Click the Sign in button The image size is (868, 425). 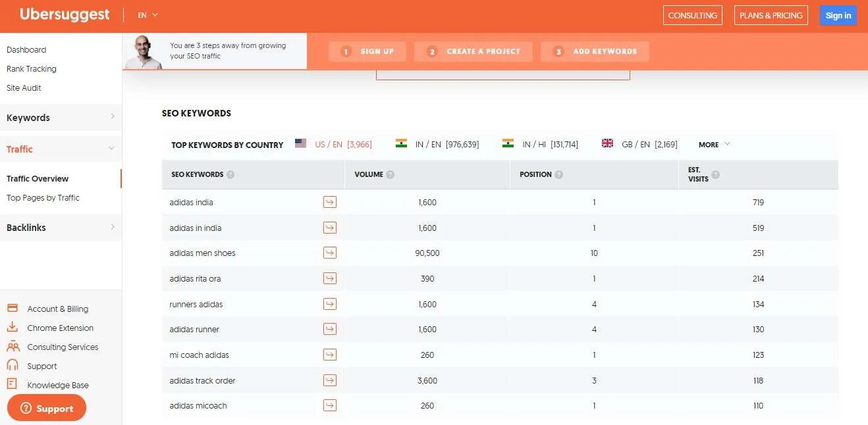point(838,15)
